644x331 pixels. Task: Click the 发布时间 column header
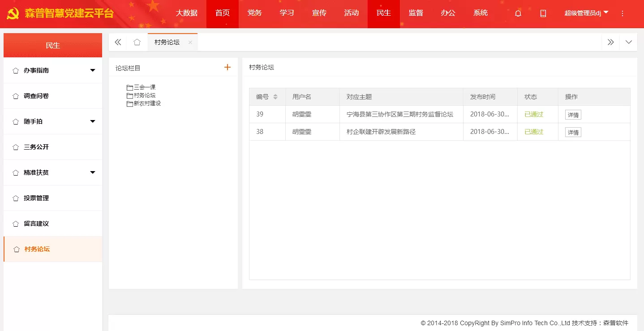tap(483, 97)
